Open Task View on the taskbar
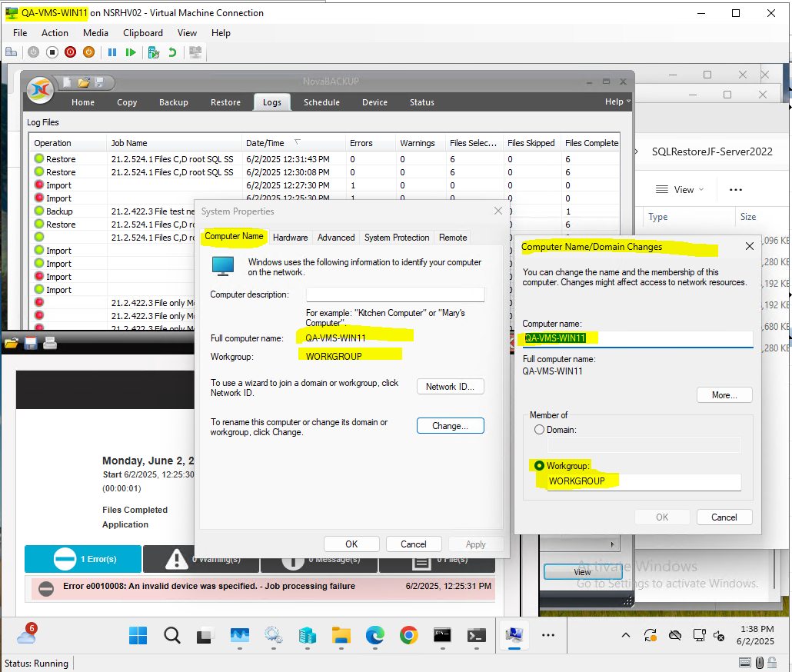Viewport: 792px width, 672px height. (205, 635)
